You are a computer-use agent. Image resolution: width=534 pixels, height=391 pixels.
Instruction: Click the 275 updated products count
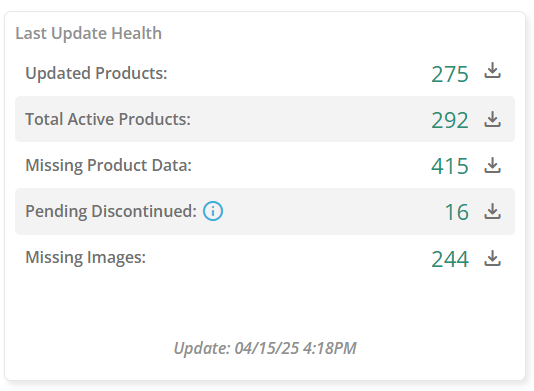pyautogui.click(x=450, y=74)
